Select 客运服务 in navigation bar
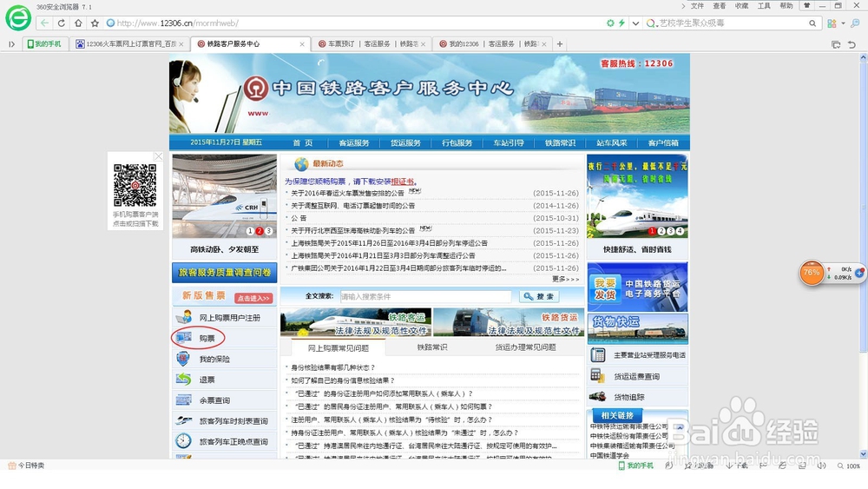The image size is (868, 489). (354, 143)
